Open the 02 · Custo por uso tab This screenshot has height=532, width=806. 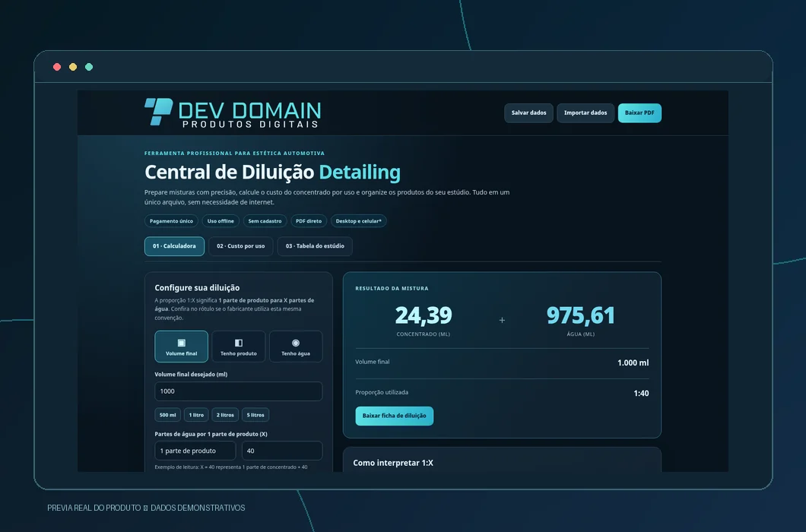tap(240, 246)
